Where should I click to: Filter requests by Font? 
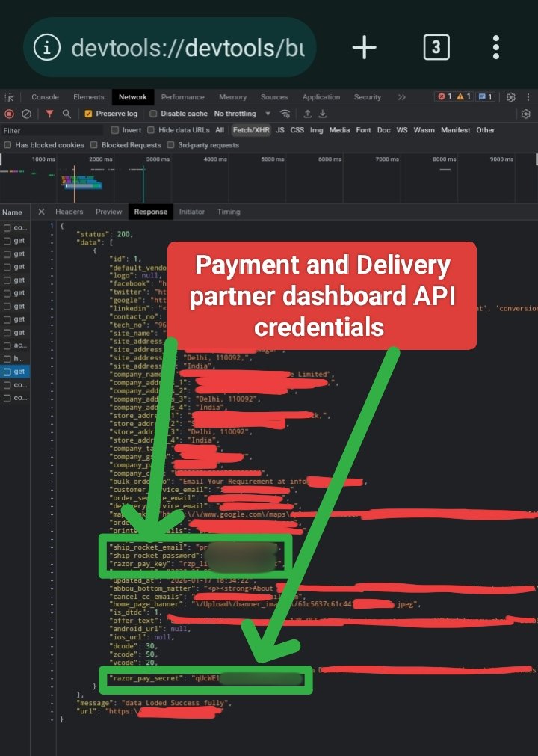click(364, 130)
